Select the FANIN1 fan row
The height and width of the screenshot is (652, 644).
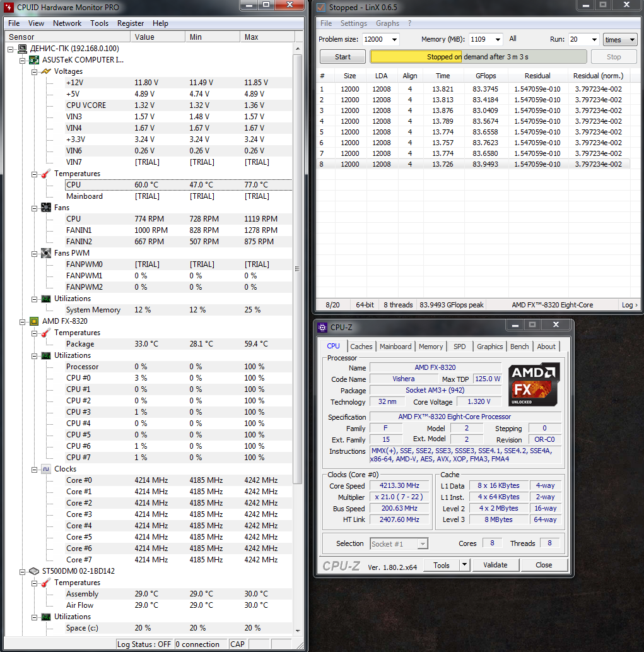(179, 230)
